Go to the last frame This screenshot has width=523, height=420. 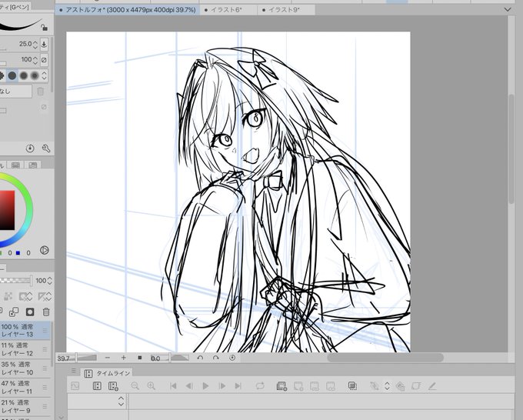click(238, 386)
